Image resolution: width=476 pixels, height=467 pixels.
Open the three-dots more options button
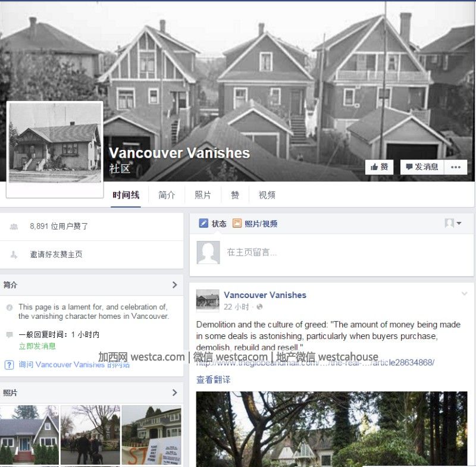[456, 167]
